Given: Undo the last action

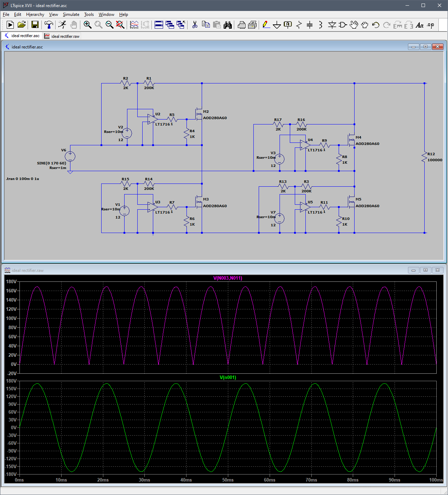Looking at the screenshot, I should (375, 25).
